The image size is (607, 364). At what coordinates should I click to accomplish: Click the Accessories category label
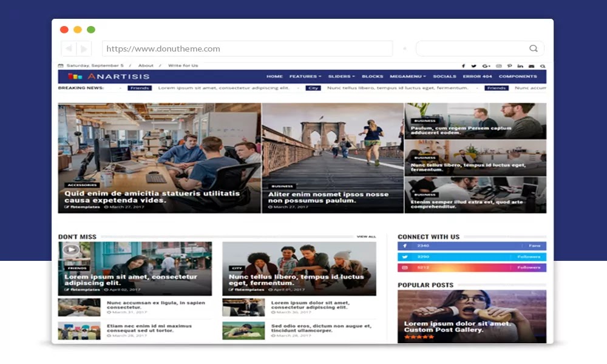pyautogui.click(x=82, y=185)
